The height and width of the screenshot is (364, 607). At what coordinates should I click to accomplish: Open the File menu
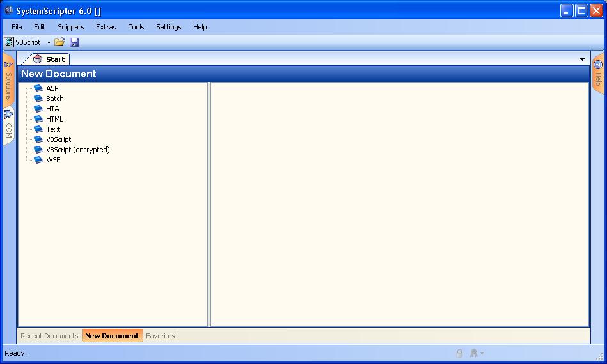point(17,27)
